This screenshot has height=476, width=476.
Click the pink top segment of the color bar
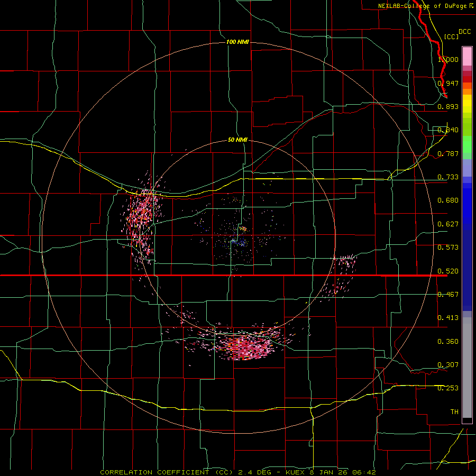click(467, 56)
